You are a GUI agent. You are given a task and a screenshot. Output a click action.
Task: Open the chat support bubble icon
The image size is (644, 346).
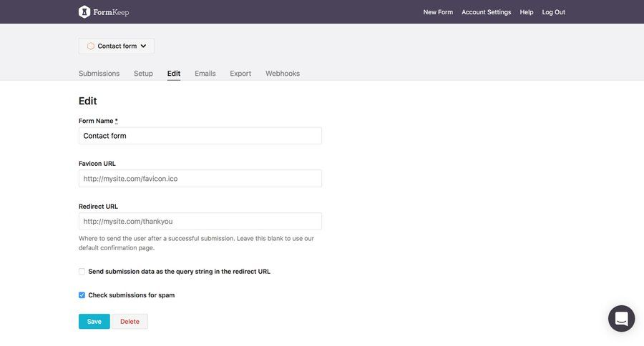(621, 318)
